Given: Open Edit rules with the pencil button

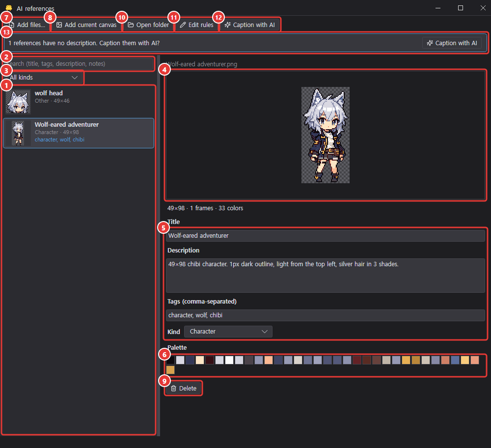Looking at the screenshot, I should (197, 25).
